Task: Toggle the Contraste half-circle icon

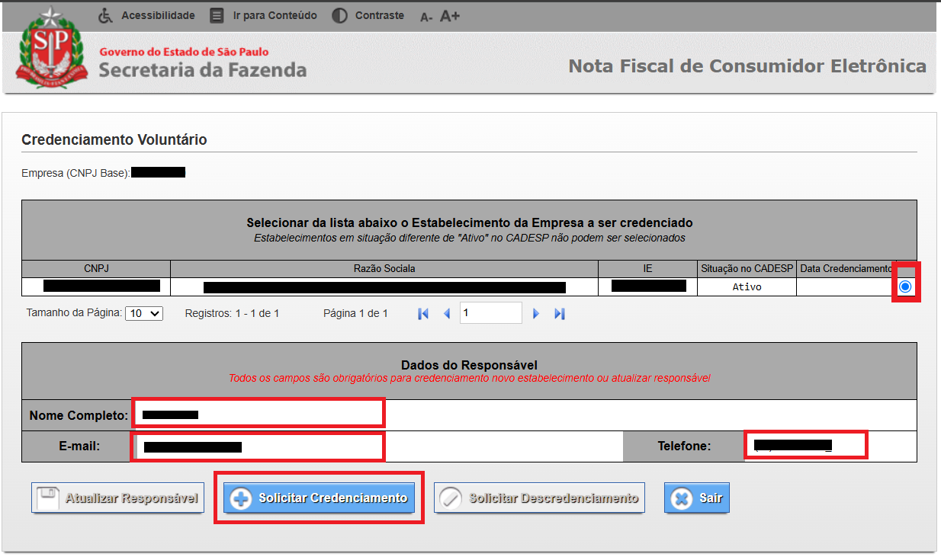Action: click(x=339, y=15)
